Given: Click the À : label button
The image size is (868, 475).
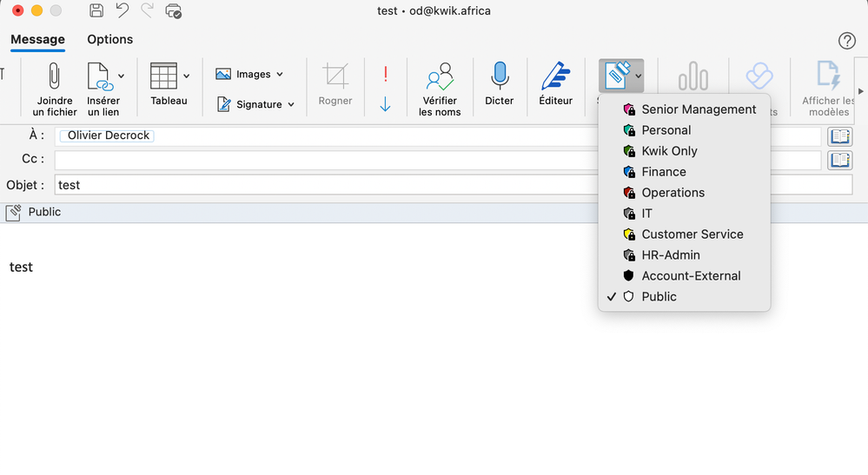Looking at the screenshot, I should coord(36,135).
